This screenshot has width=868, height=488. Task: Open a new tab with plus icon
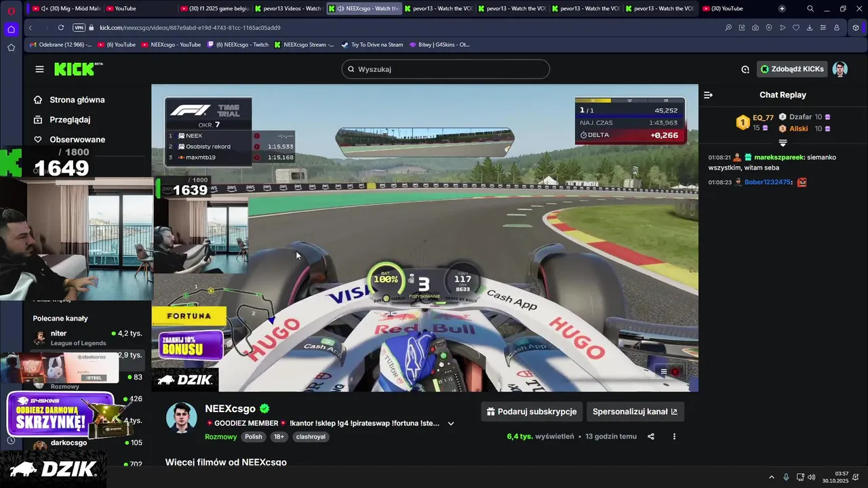pyautogui.click(x=782, y=9)
